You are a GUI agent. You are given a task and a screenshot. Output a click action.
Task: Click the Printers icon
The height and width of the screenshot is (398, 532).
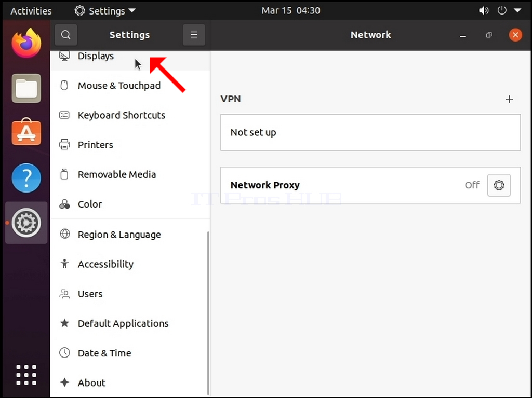tap(64, 145)
